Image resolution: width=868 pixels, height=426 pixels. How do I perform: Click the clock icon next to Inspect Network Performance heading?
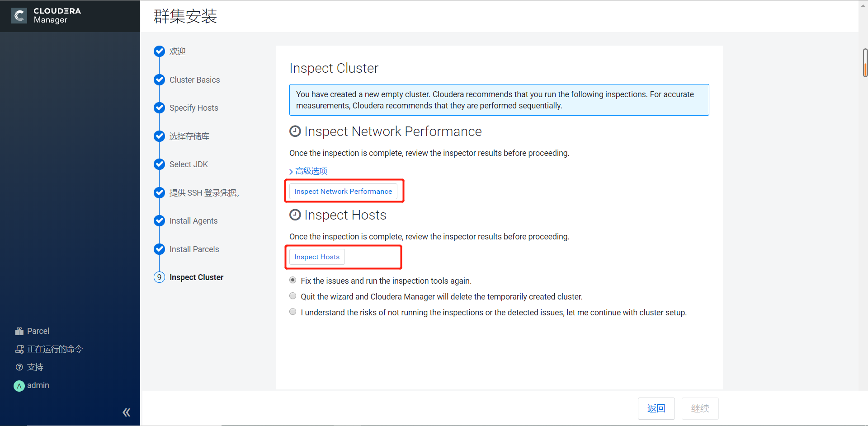(295, 131)
